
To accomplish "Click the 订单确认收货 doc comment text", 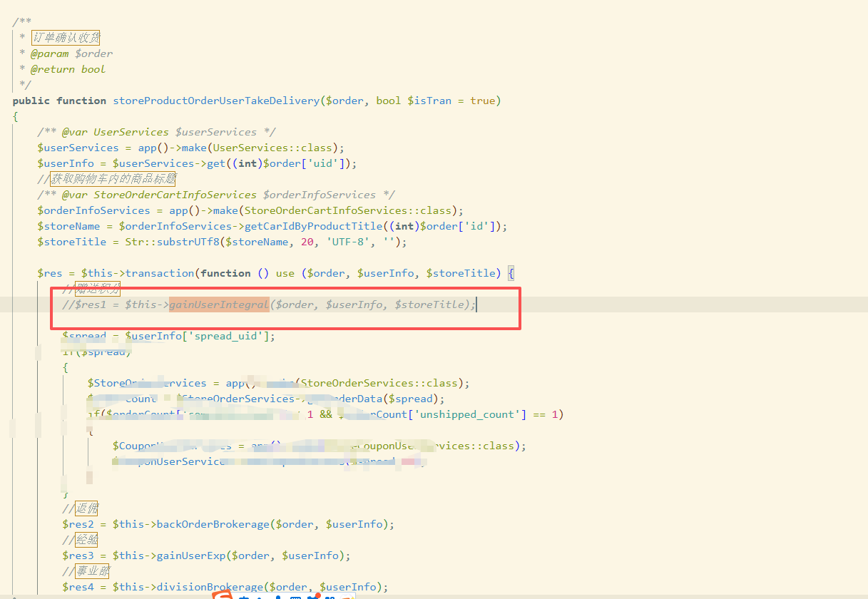I will pos(66,38).
